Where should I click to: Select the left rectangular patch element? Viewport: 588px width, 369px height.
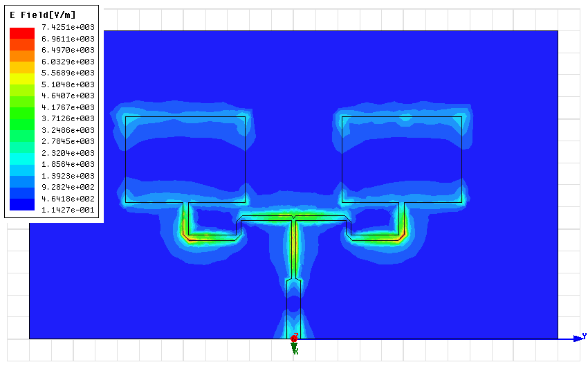185,159
